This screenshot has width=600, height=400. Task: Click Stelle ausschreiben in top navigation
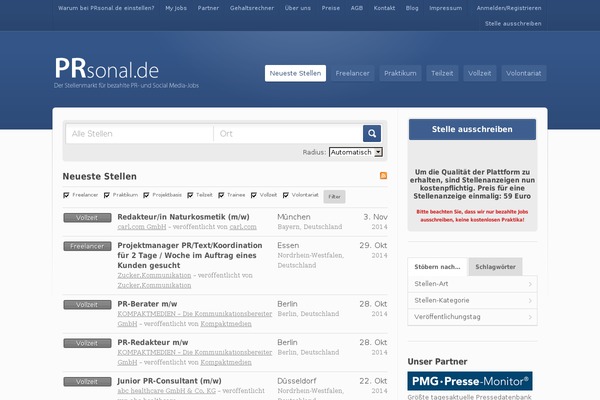coord(513,24)
